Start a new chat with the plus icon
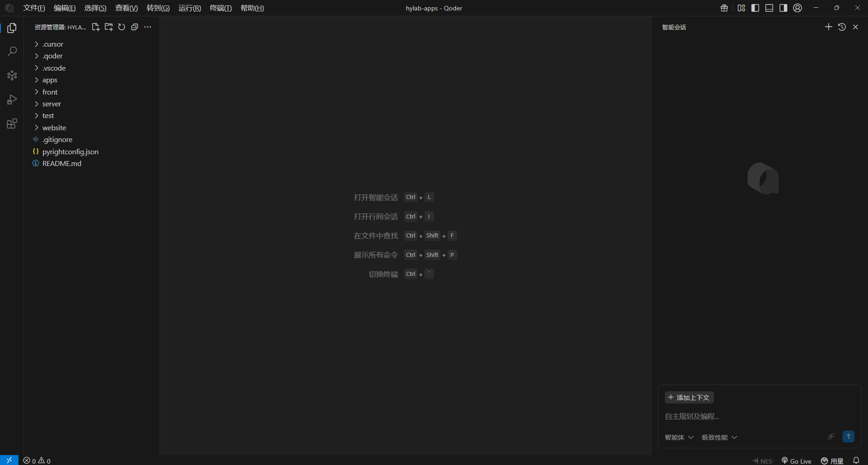The image size is (868, 465). pos(828,27)
